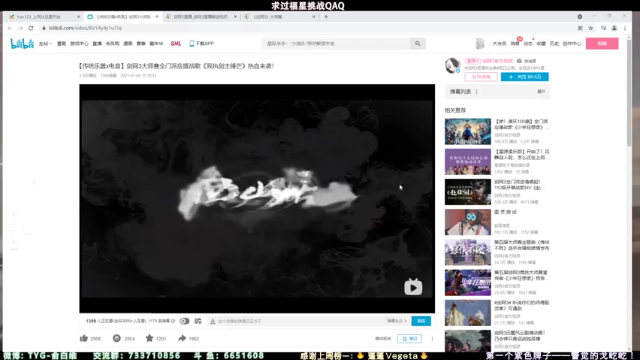Expand the 主站 dropdown in header
This screenshot has width=640, height=360.
tap(45, 44)
